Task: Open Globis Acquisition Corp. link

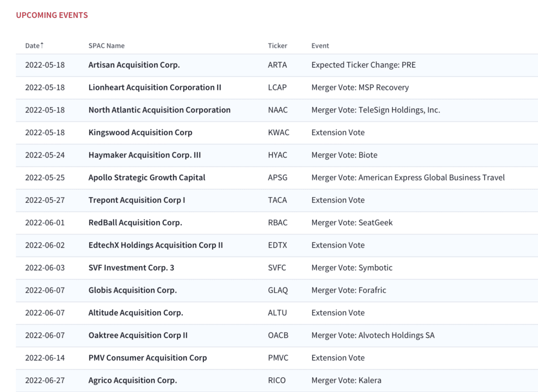Action: [x=133, y=291]
